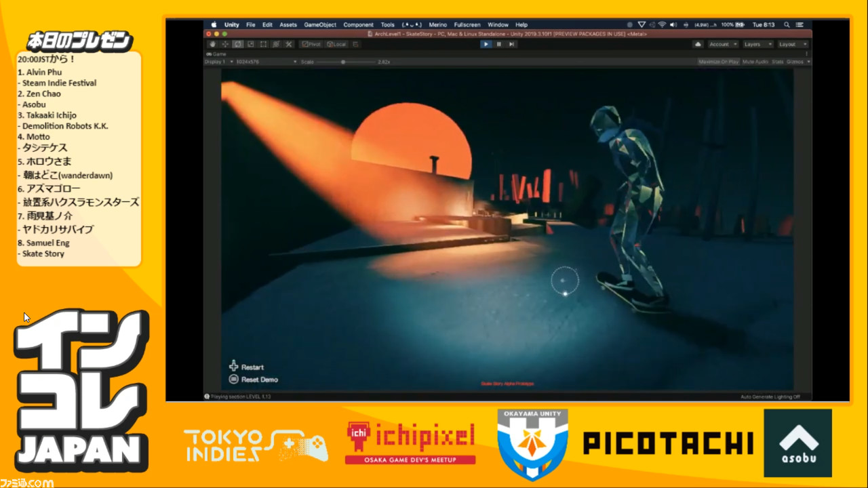Click the Step frame button
Viewport: 868px width, 488px height.
click(511, 44)
